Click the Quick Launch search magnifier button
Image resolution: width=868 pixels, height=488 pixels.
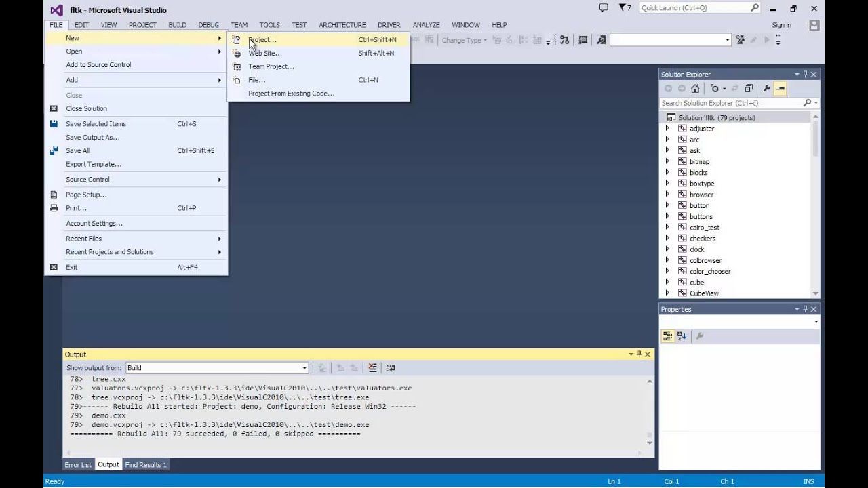(755, 7)
